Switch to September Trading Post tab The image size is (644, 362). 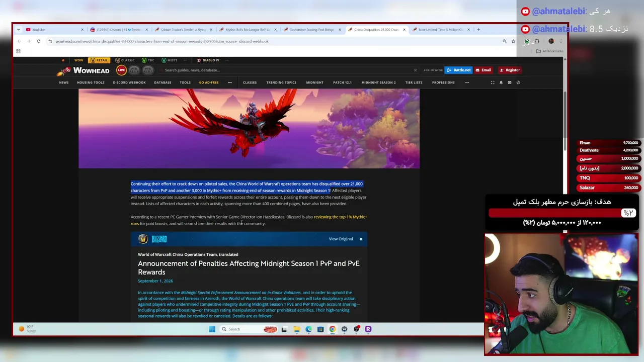(311, 30)
